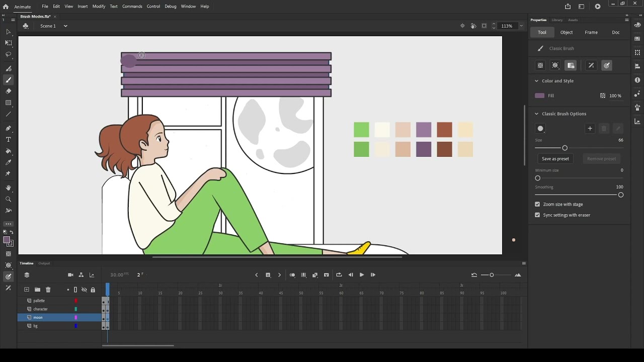
Task: Click the Home icon
Action: click(x=6, y=7)
